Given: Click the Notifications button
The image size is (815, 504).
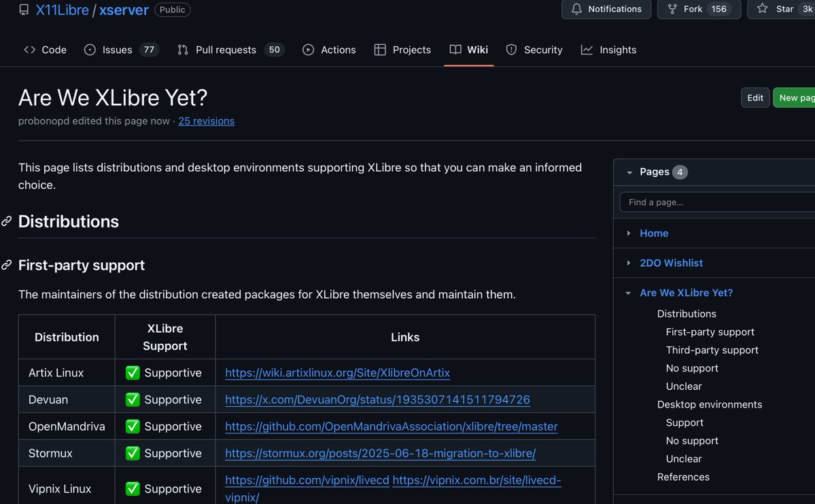Looking at the screenshot, I should pyautogui.click(x=606, y=9).
